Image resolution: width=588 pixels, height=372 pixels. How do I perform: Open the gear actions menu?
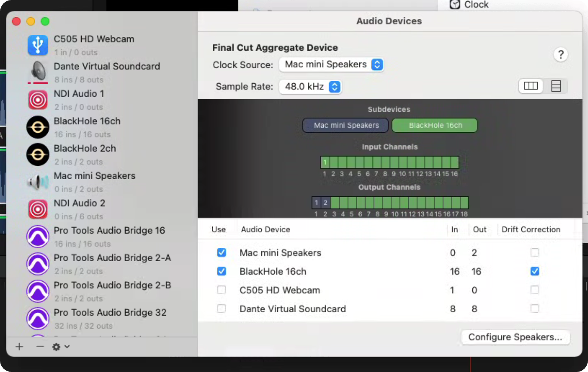tap(61, 346)
